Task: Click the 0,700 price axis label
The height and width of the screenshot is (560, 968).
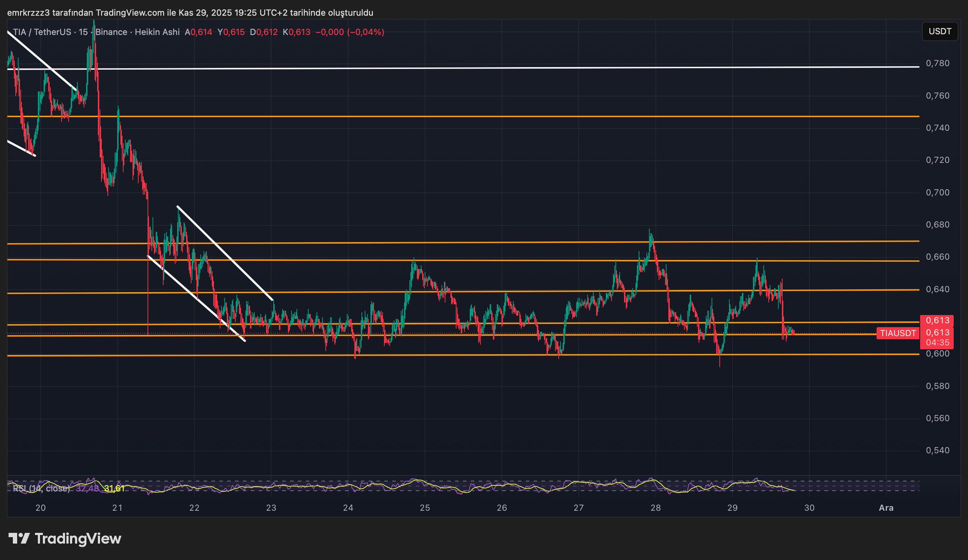Action: 937,192
